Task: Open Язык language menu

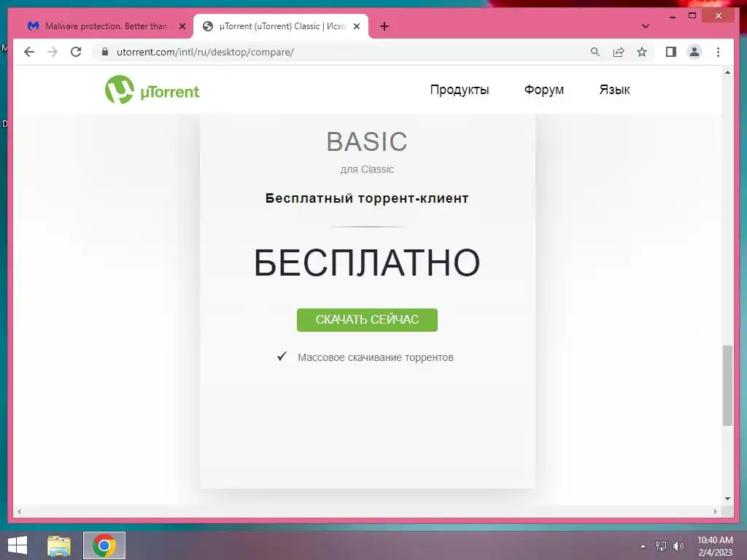Action: [x=614, y=90]
